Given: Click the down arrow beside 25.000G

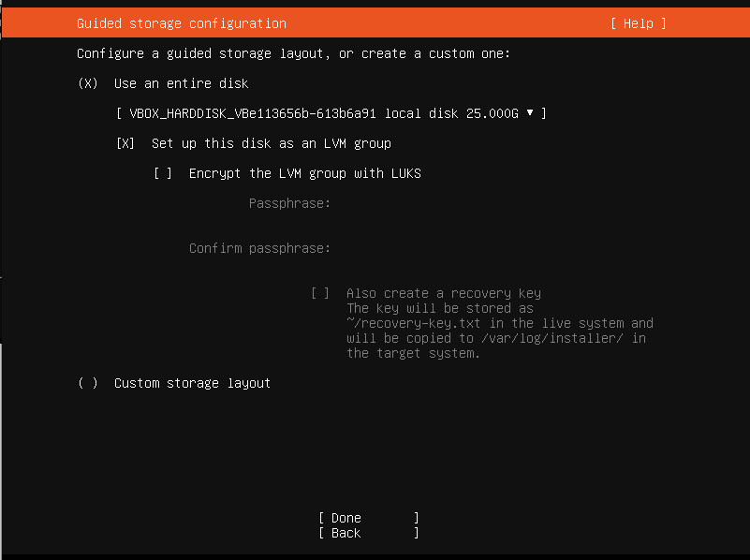Looking at the screenshot, I should [x=530, y=113].
